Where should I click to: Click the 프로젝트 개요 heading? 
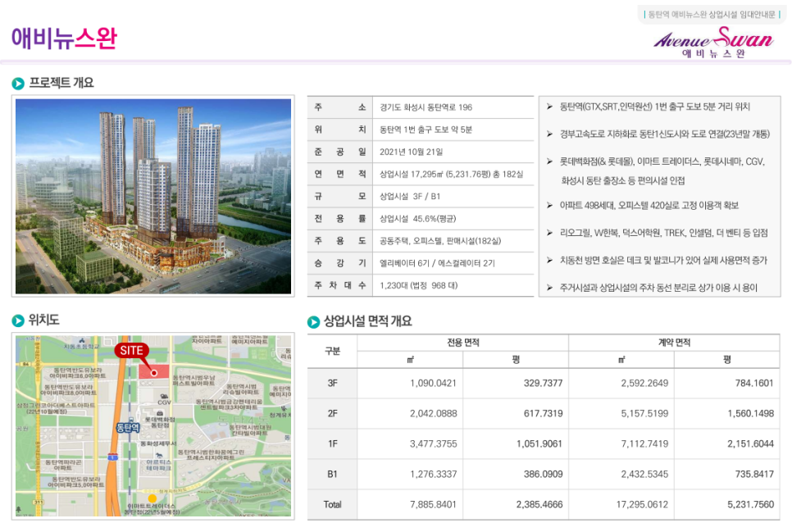61,83
